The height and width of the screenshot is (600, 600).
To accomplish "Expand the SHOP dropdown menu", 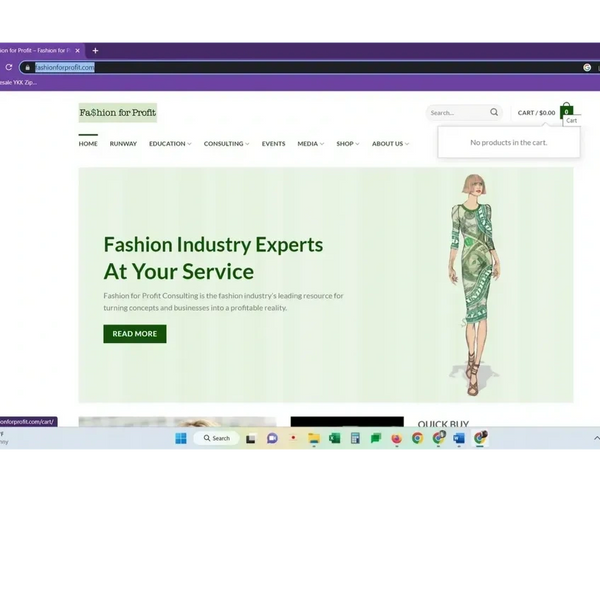I will pyautogui.click(x=348, y=144).
